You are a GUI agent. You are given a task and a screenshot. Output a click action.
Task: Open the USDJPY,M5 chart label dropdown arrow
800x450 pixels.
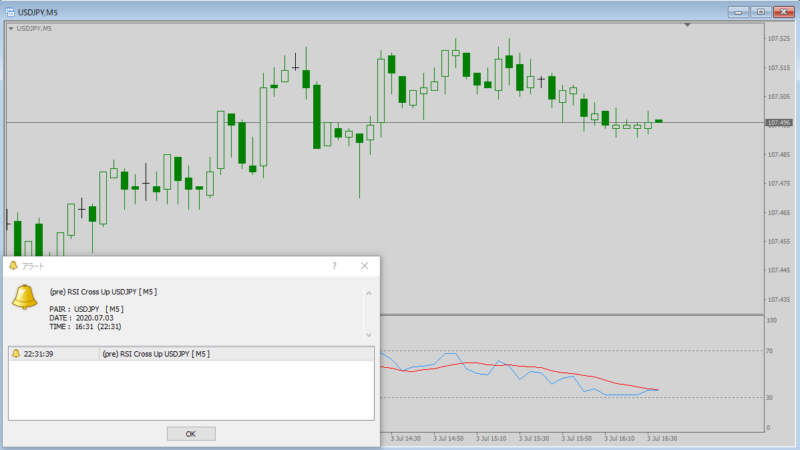point(11,29)
